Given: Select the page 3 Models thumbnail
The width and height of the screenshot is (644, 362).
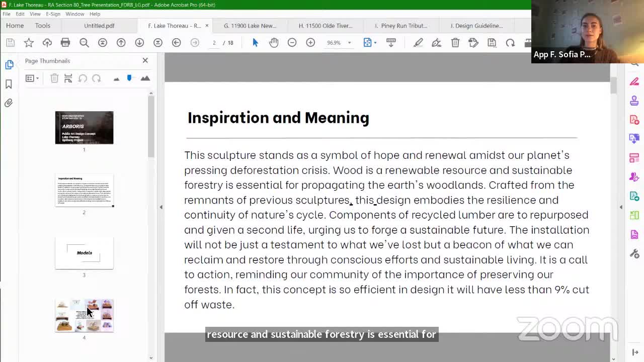Looking at the screenshot, I should 84,253.
